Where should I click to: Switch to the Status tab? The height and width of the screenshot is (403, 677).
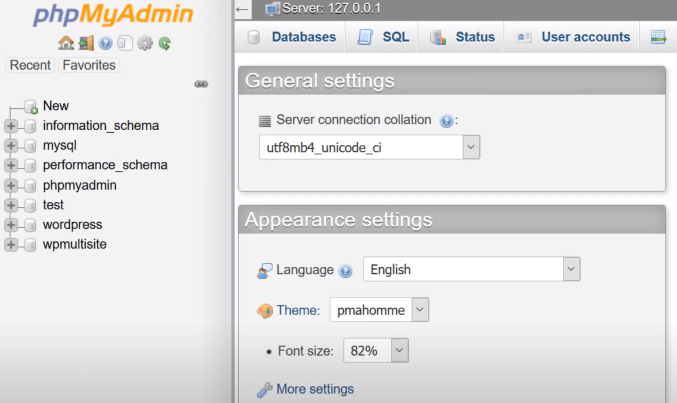tap(462, 37)
